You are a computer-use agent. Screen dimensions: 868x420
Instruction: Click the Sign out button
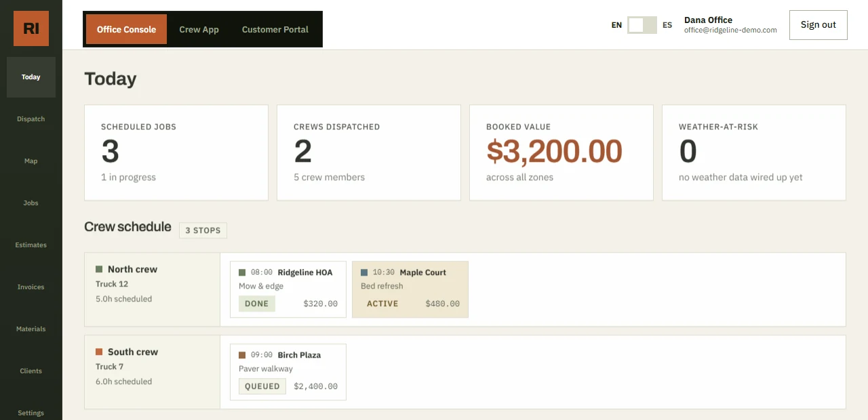point(818,25)
